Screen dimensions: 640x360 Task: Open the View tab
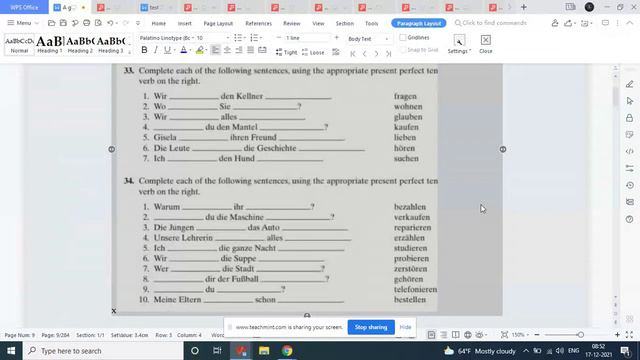[318, 23]
